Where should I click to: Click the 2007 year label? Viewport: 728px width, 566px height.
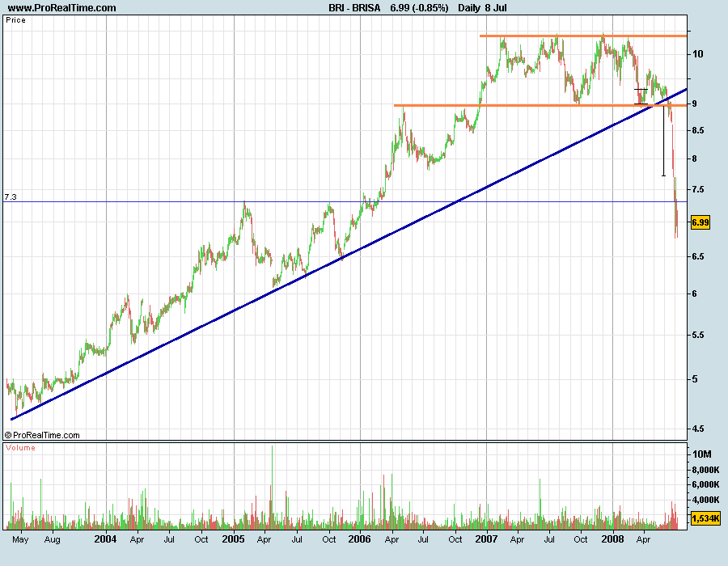point(487,539)
